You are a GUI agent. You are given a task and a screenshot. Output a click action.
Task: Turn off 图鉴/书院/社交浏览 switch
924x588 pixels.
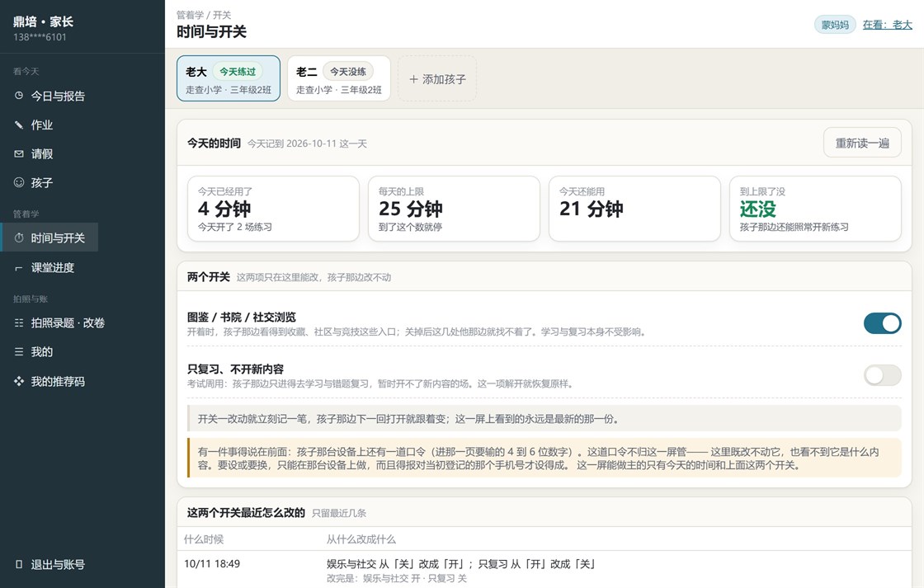click(882, 323)
